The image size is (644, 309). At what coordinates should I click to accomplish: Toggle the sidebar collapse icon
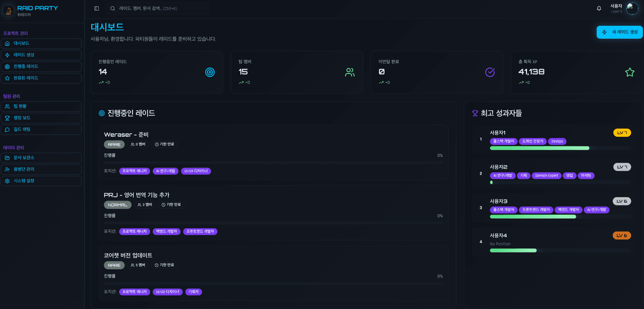[97, 9]
